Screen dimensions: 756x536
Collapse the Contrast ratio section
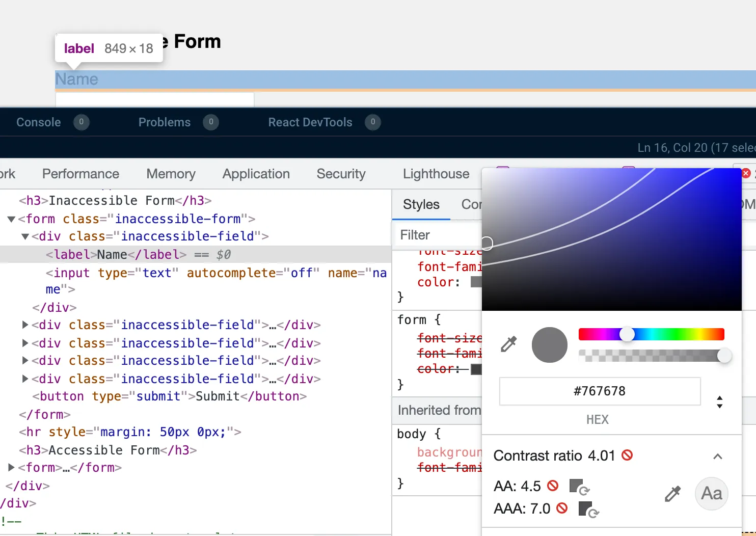[x=717, y=456]
